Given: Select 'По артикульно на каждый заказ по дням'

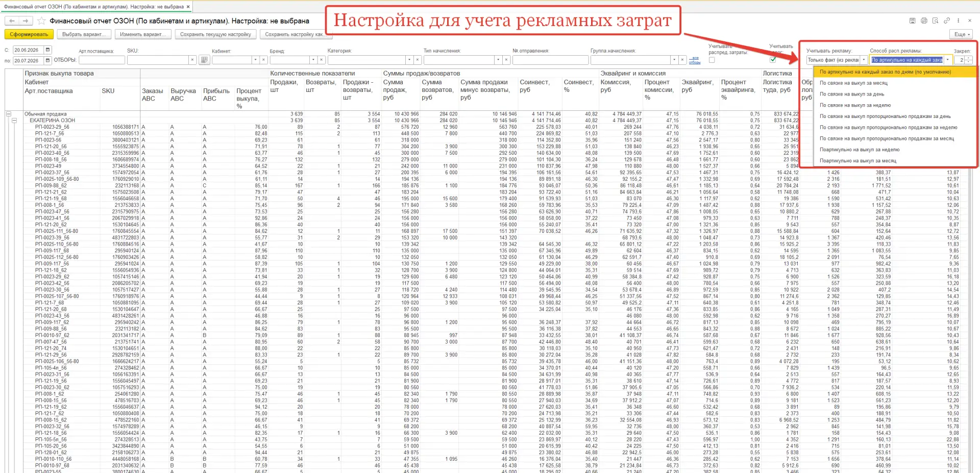Looking at the screenshot, I should click(895, 72).
